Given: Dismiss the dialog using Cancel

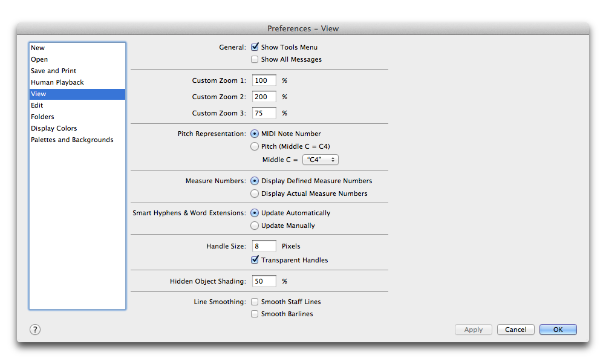Looking at the screenshot, I should [515, 329].
